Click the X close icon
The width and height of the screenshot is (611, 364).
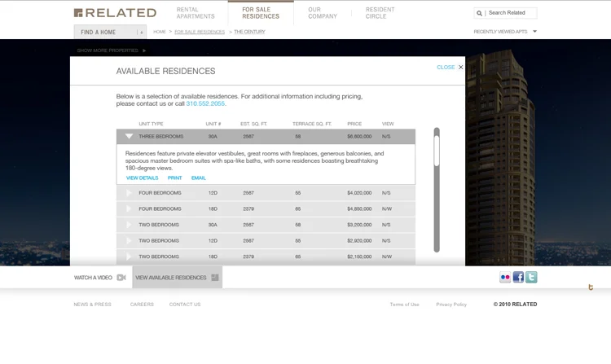click(460, 68)
